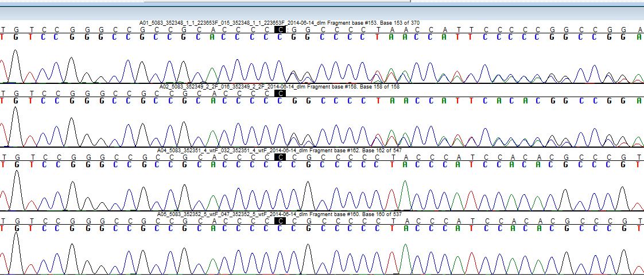Screen dimensions: 644x277
Task: Click the A04_5083_352351 wtF fragment title
Action: [x=280, y=150]
